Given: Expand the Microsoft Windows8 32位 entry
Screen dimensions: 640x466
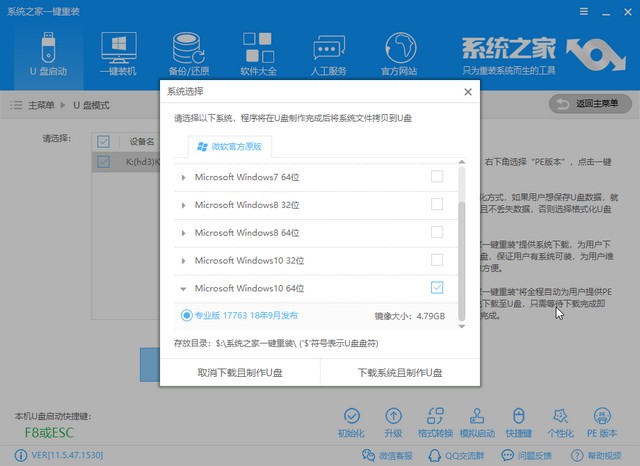Looking at the screenshot, I should click(x=183, y=205).
